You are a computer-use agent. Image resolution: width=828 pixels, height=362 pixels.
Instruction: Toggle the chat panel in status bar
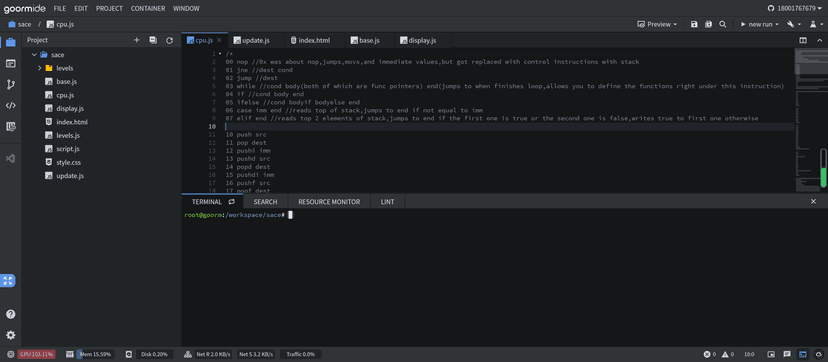pos(787,354)
